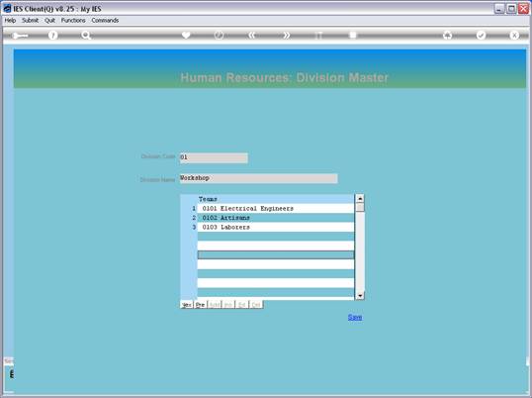Select team 0102 Artisans row

(276, 218)
